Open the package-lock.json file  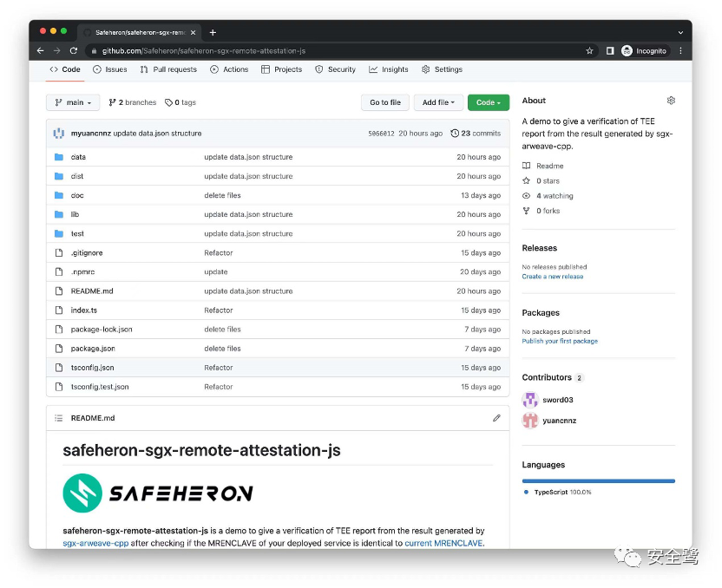coord(102,330)
